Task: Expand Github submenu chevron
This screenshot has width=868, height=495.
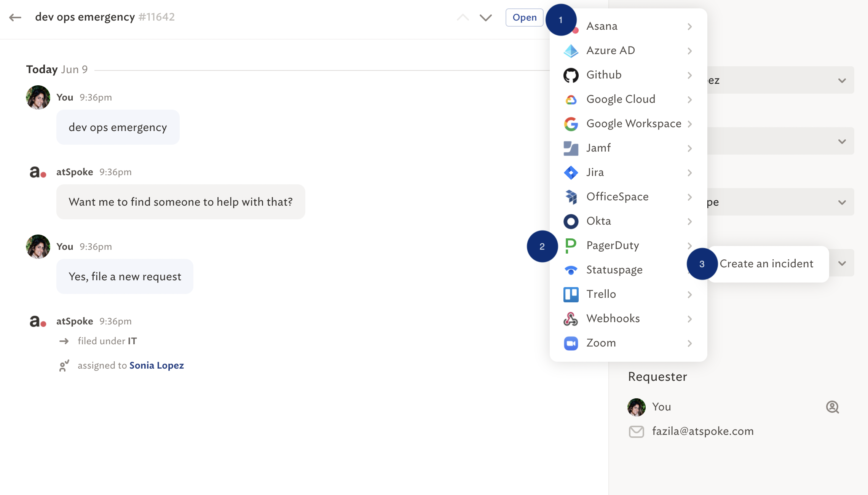Action: tap(690, 75)
